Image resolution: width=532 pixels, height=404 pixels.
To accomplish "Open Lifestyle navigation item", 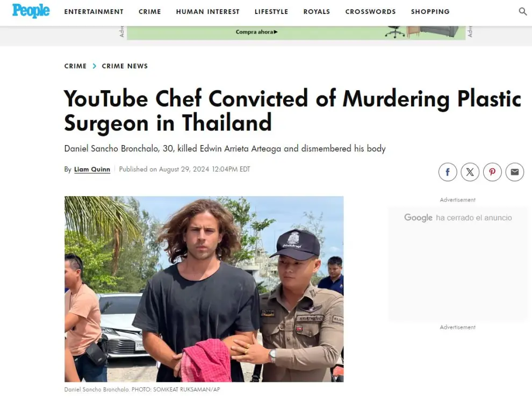I will pyautogui.click(x=271, y=12).
